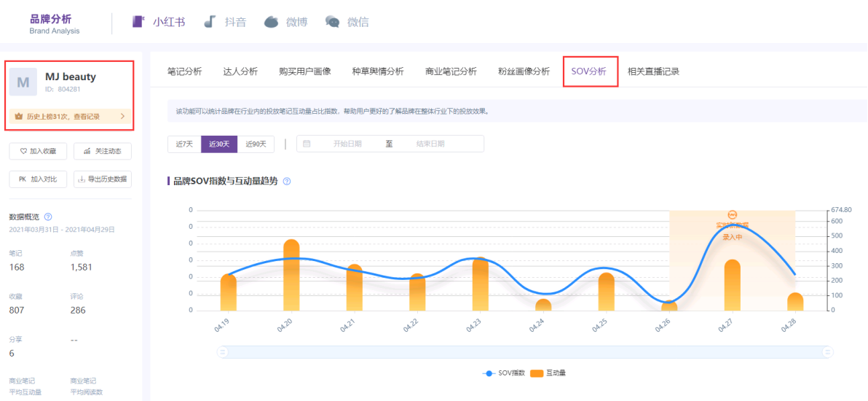Click the calendar icon in date range
This screenshot has height=401, width=868.
coord(307,144)
